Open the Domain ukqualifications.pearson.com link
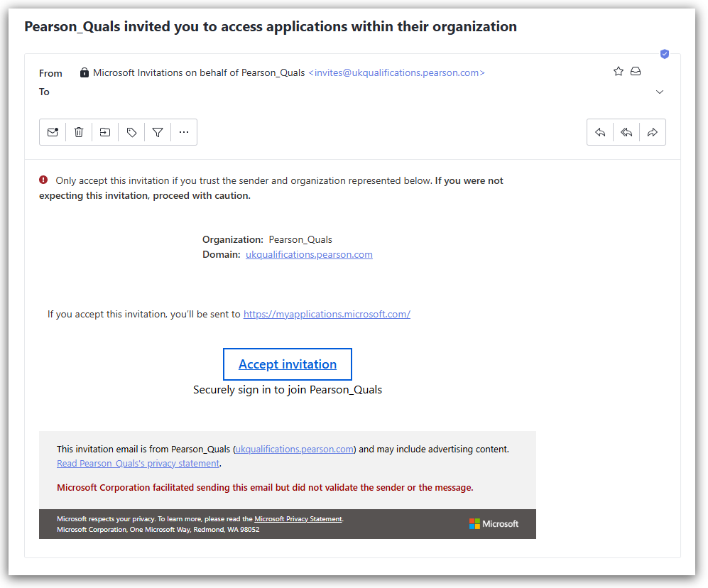This screenshot has height=588, width=708. [x=309, y=254]
